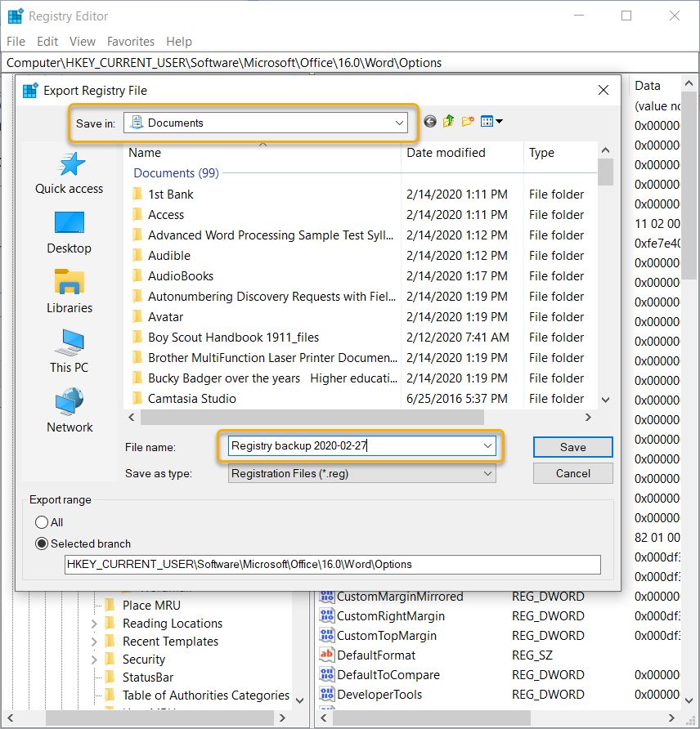The image size is (700, 729).
Task: Sort files by Type column header
Action: pyautogui.click(x=560, y=153)
